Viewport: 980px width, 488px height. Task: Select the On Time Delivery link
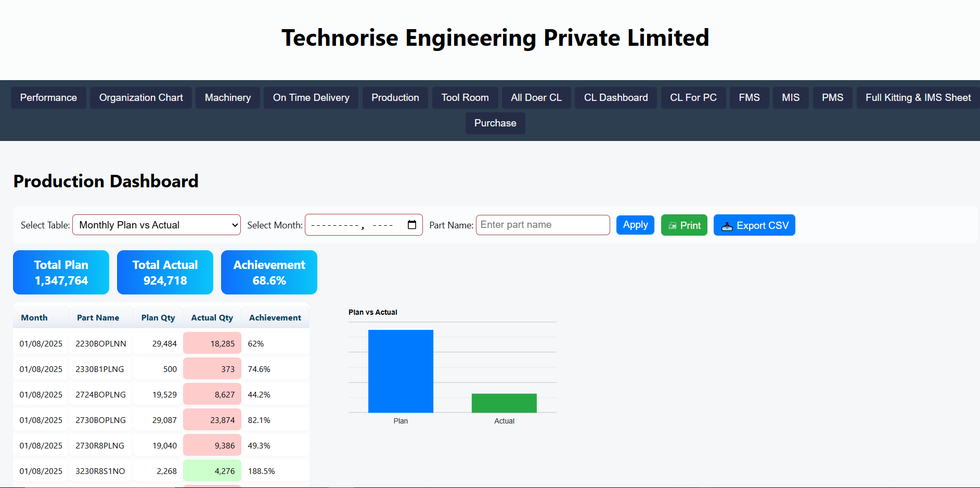[311, 97]
